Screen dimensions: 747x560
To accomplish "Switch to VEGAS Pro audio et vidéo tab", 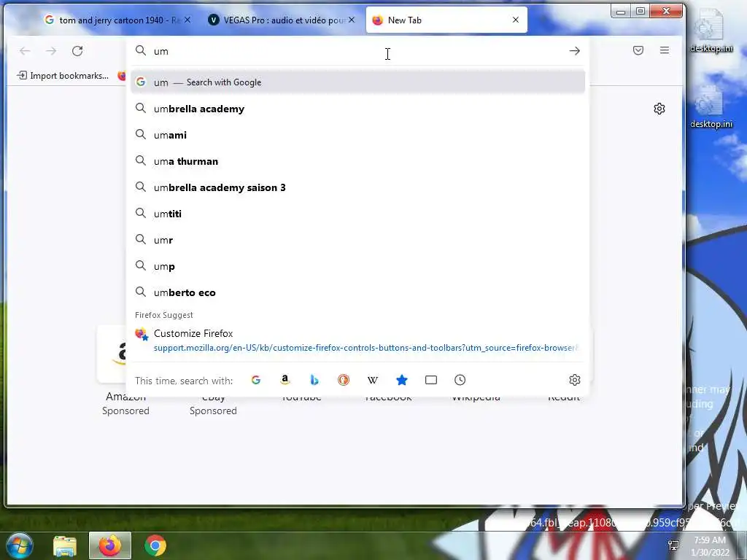I will coord(282,20).
